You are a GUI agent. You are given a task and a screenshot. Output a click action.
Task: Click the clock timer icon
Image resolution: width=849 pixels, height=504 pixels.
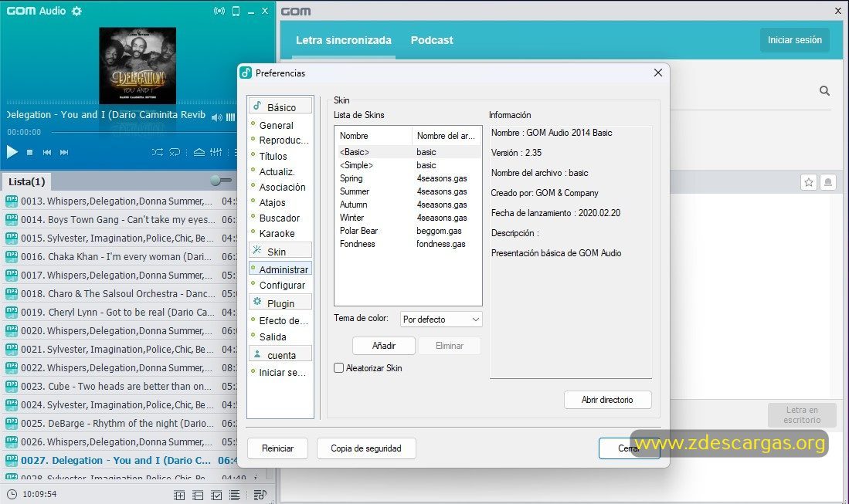point(12,494)
